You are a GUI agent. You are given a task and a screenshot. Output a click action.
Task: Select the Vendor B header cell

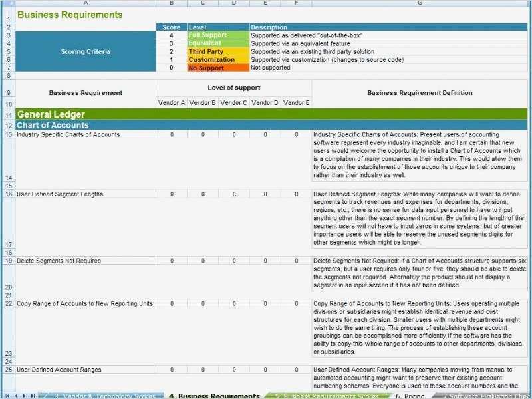(x=203, y=102)
